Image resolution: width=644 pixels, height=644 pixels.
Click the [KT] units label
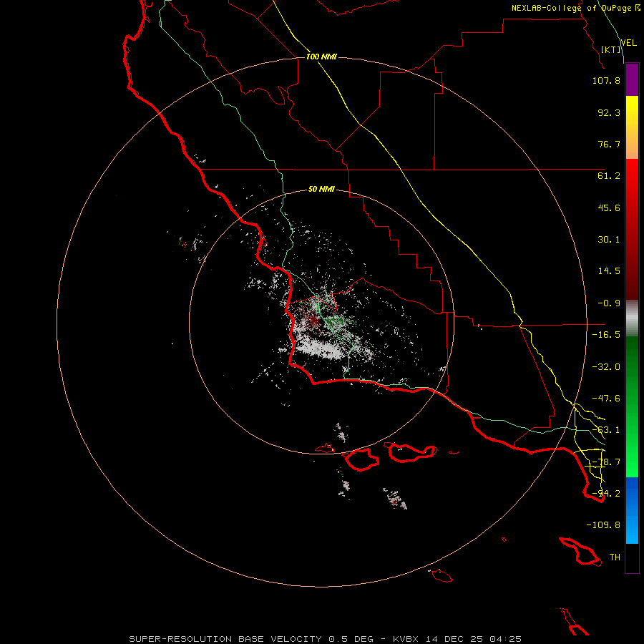611,49
